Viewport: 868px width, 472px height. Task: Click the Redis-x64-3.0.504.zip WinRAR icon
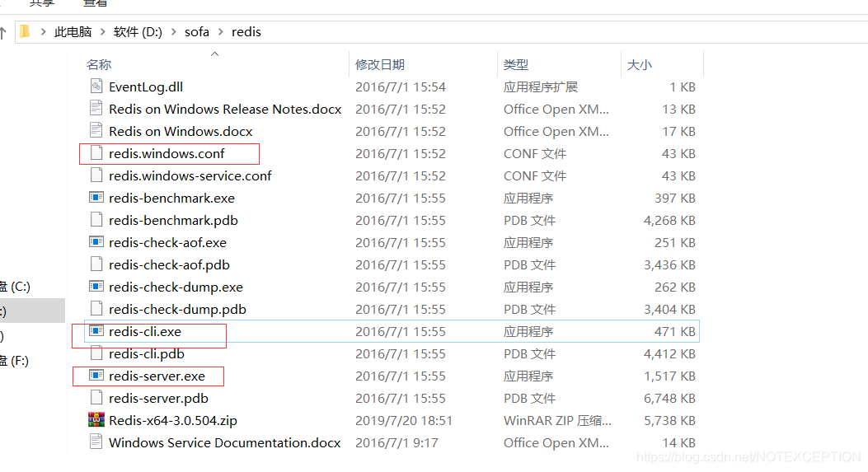click(x=96, y=420)
